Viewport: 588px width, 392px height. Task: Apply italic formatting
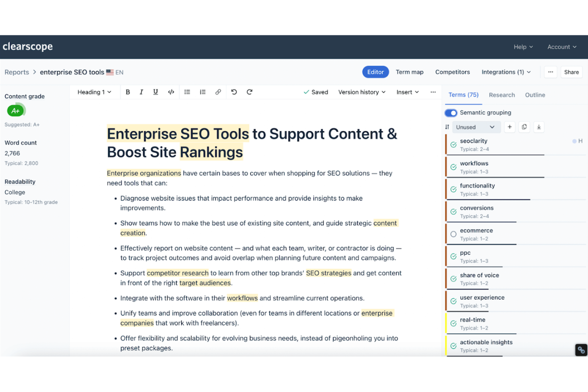141,92
